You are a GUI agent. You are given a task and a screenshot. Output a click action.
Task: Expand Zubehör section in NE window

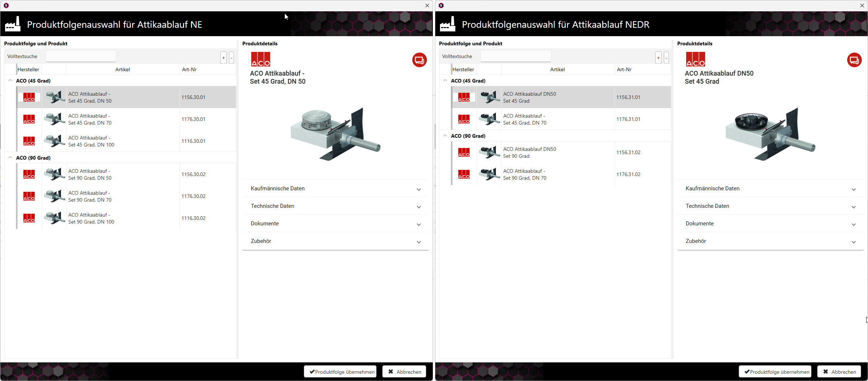(336, 241)
